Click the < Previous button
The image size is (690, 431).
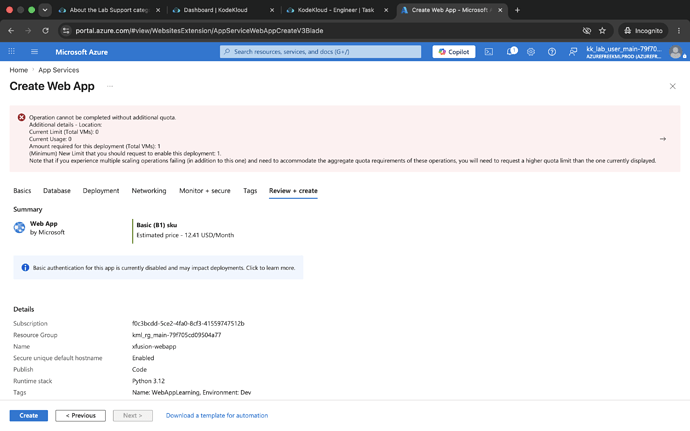click(81, 415)
